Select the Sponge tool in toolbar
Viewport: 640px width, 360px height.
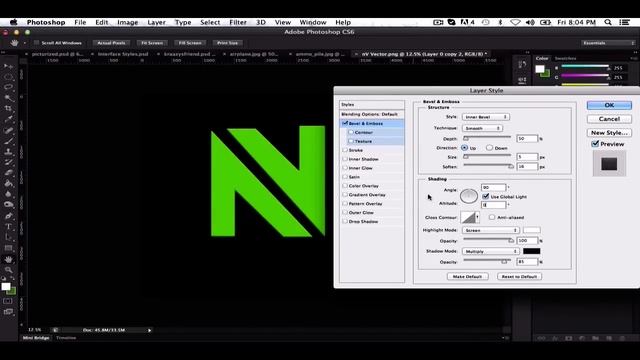point(8,205)
